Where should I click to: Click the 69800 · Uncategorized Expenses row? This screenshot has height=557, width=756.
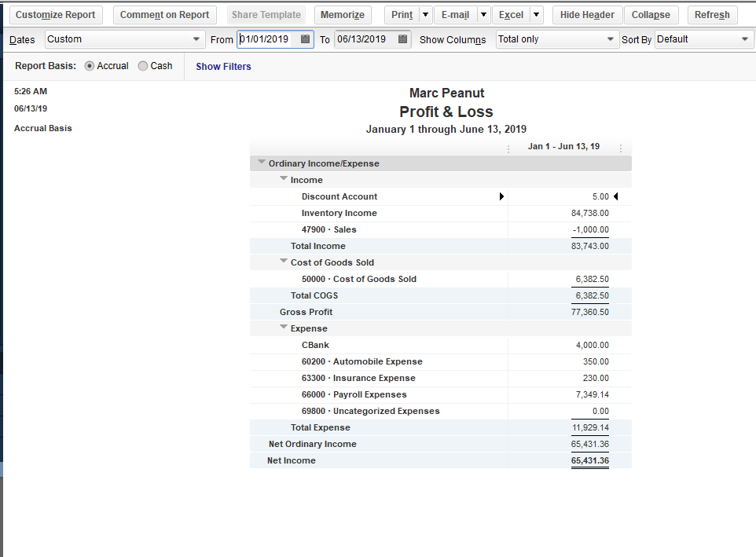click(441, 411)
